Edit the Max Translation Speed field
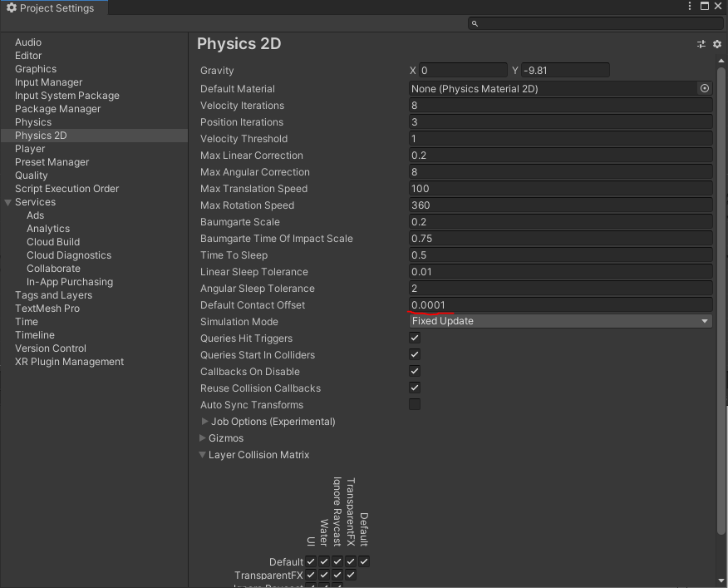The height and width of the screenshot is (588, 728). (560, 189)
